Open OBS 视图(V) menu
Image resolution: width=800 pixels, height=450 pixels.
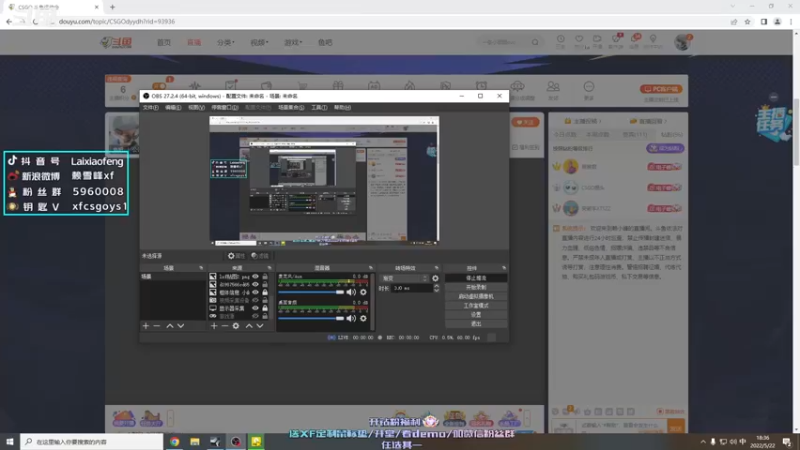[x=196, y=108]
